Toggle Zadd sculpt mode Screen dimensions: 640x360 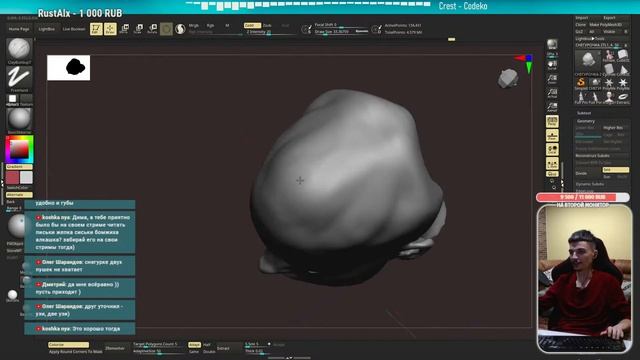tap(251, 25)
